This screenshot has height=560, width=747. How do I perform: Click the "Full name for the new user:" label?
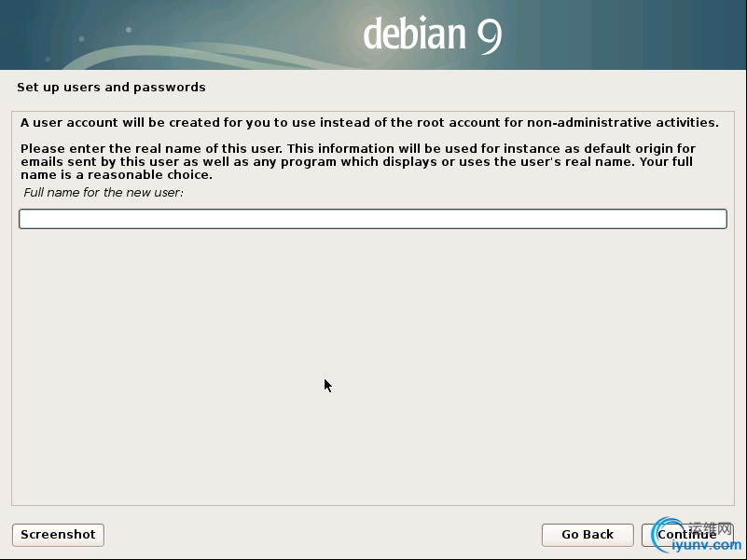(104, 192)
